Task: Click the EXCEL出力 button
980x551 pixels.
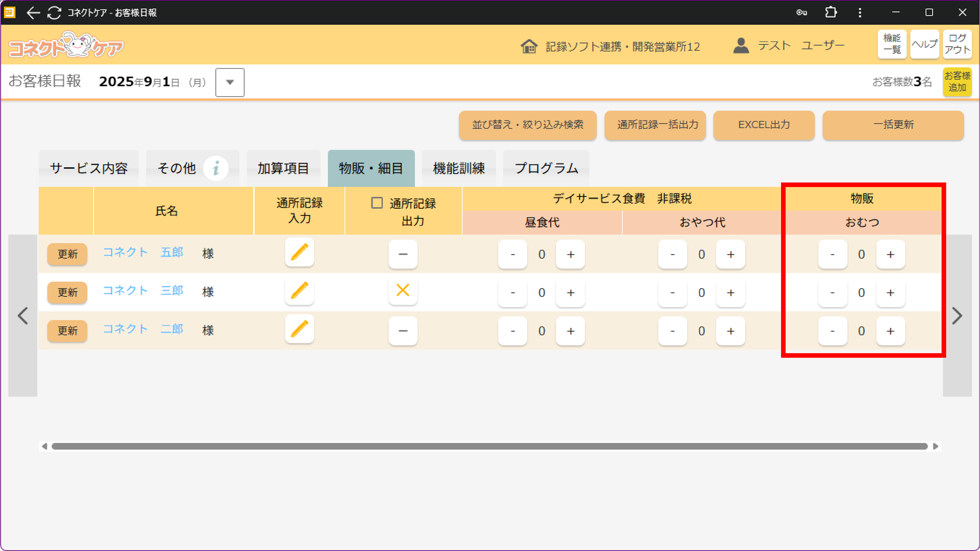Action: coord(764,125)
